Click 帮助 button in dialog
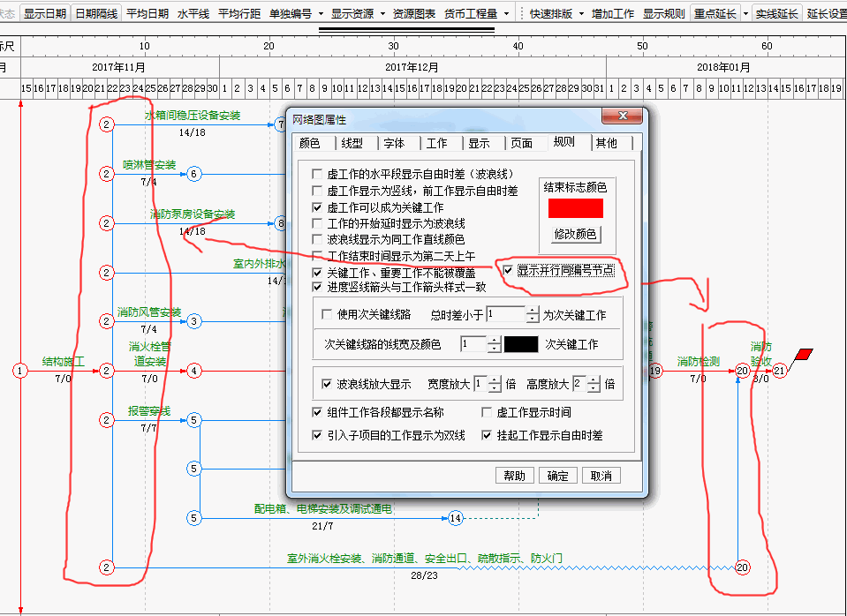The width and height of the screenshot is (847, 616). click(514, 476)
